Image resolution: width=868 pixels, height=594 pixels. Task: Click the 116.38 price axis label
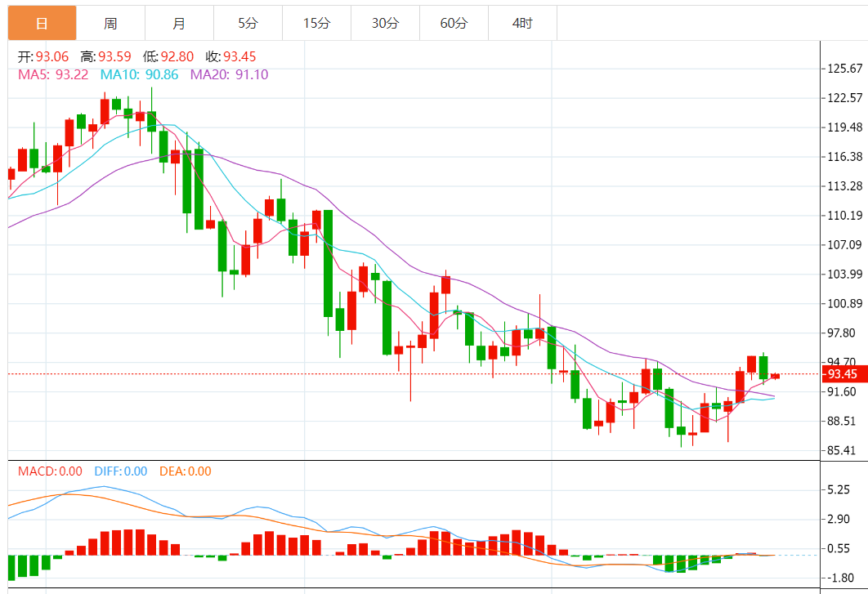[845, 157]
